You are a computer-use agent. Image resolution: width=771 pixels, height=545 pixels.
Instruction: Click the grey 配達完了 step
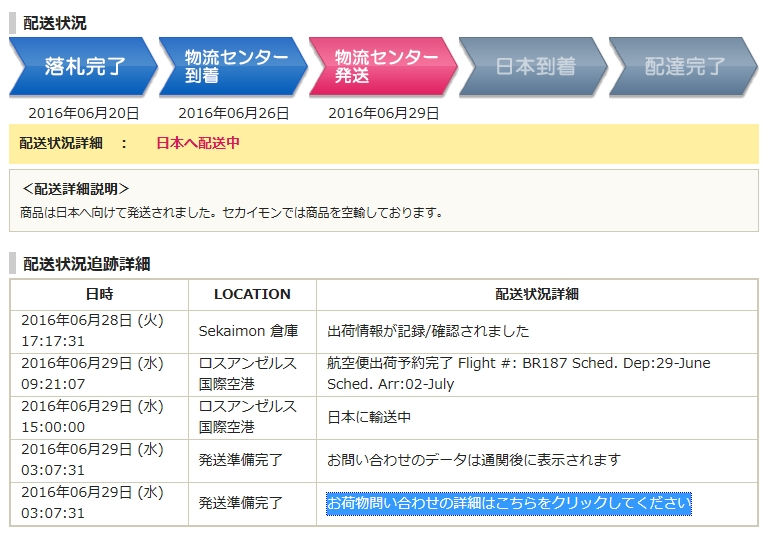tap(683, 66)
